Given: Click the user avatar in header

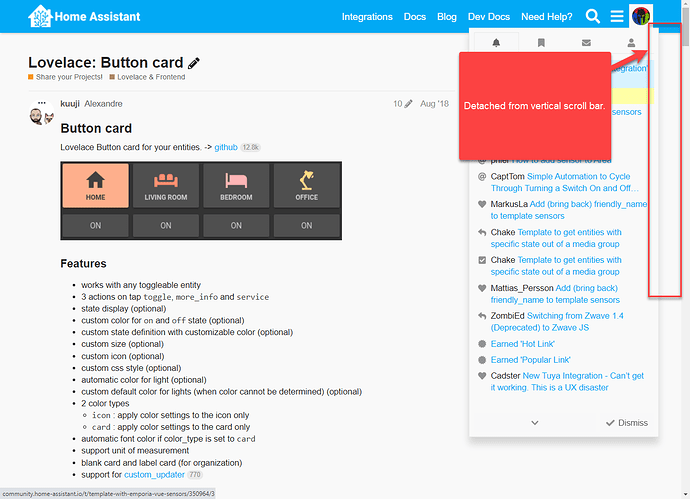Looking at the screenshot, I should pyautogui.click(x=641, y=16).
